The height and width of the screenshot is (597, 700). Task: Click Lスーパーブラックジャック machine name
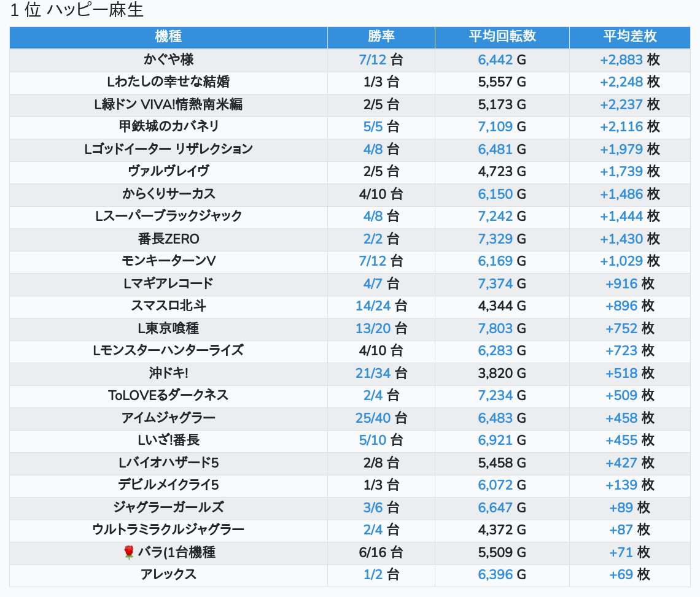pyautogui.click(x=169, y=217)
